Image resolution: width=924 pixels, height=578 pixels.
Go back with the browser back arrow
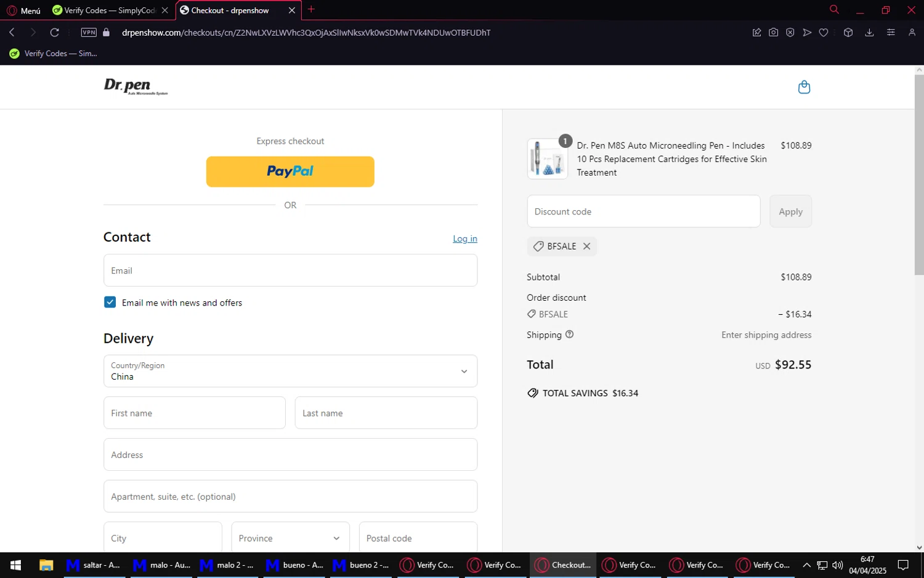[12, 32]
